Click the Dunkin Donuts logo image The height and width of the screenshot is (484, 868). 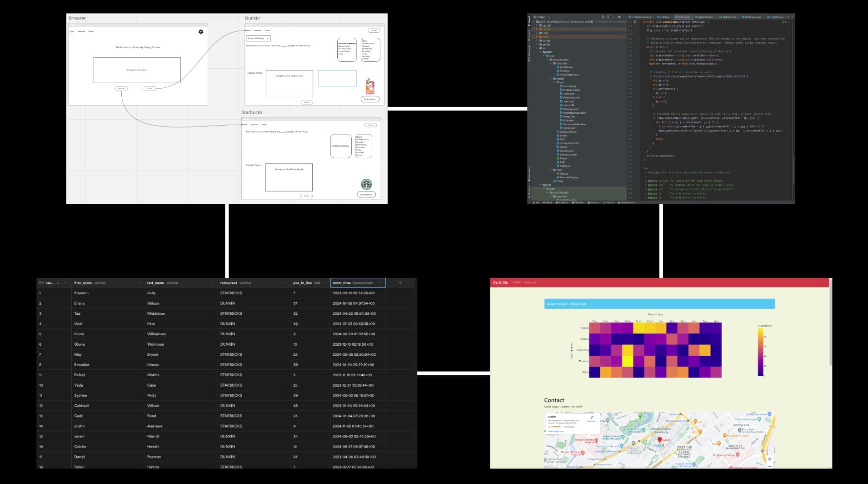pos(370,86)
